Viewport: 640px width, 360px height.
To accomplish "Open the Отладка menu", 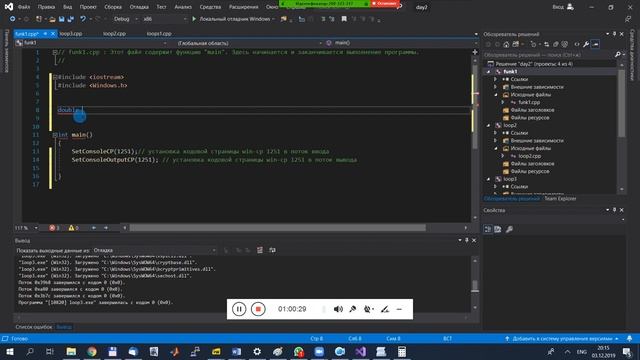I will [139, 7].
